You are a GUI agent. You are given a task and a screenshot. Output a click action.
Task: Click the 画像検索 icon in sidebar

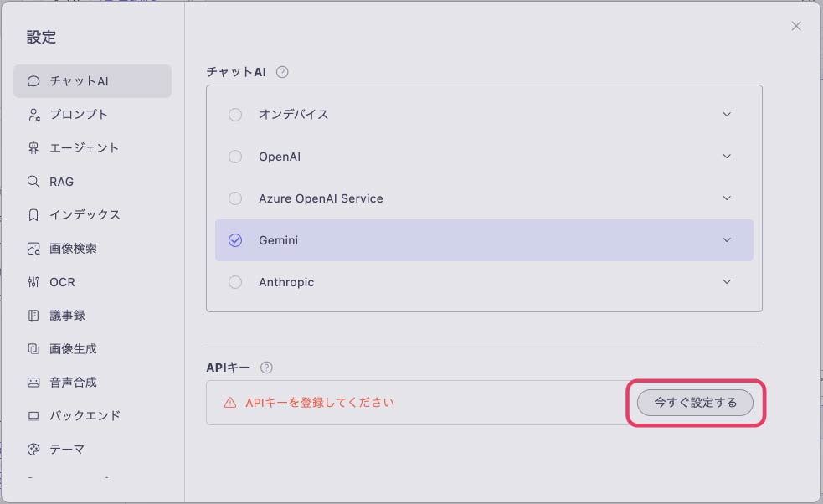(x=33, y=249)
